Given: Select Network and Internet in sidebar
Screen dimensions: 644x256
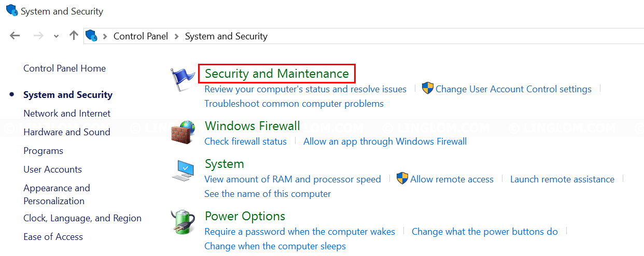Looking at the screenshot, I should [67, 113].
